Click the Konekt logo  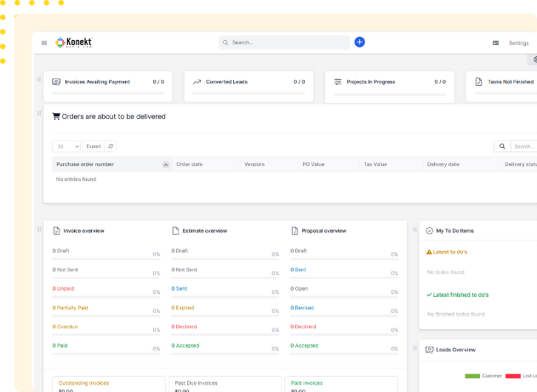pos(74,42)
